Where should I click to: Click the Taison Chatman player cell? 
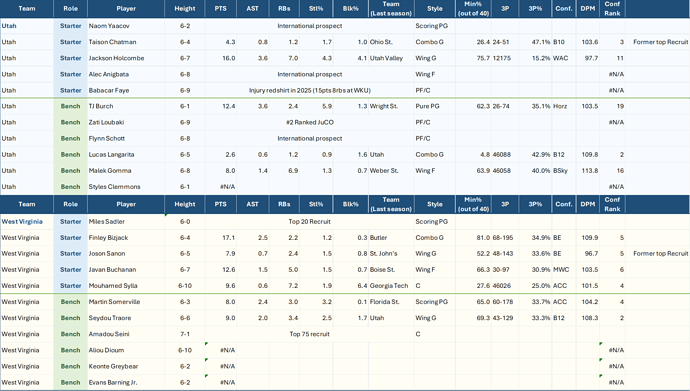pos(126,42)
